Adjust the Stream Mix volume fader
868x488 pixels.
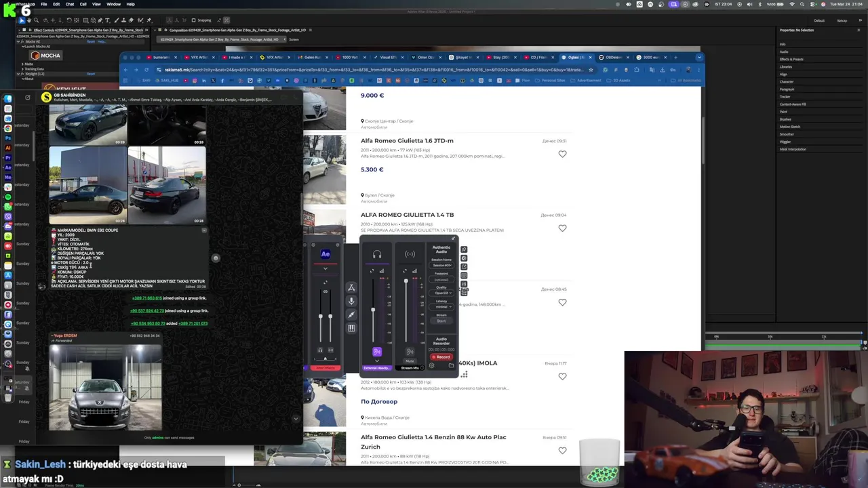(x=406, y=281)
